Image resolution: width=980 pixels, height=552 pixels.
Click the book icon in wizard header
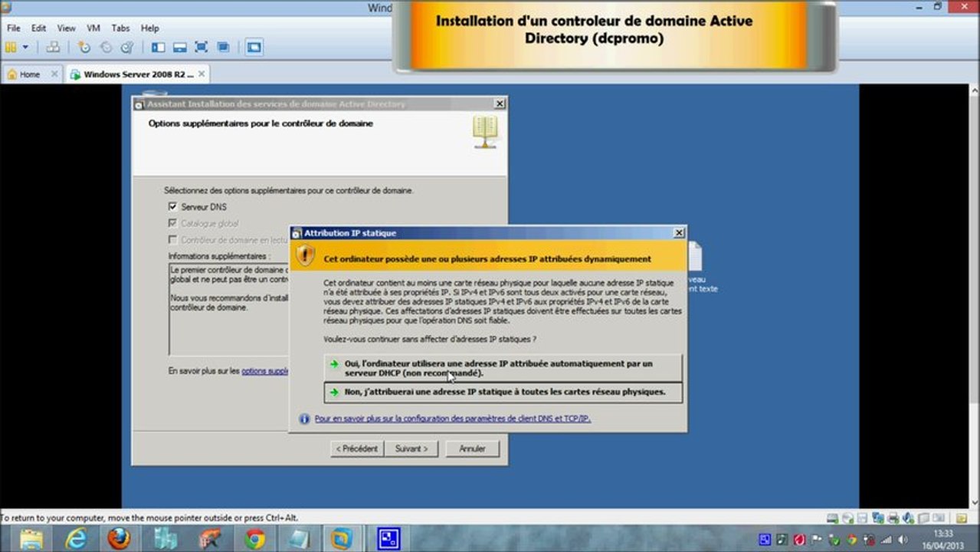coord(485,132)
